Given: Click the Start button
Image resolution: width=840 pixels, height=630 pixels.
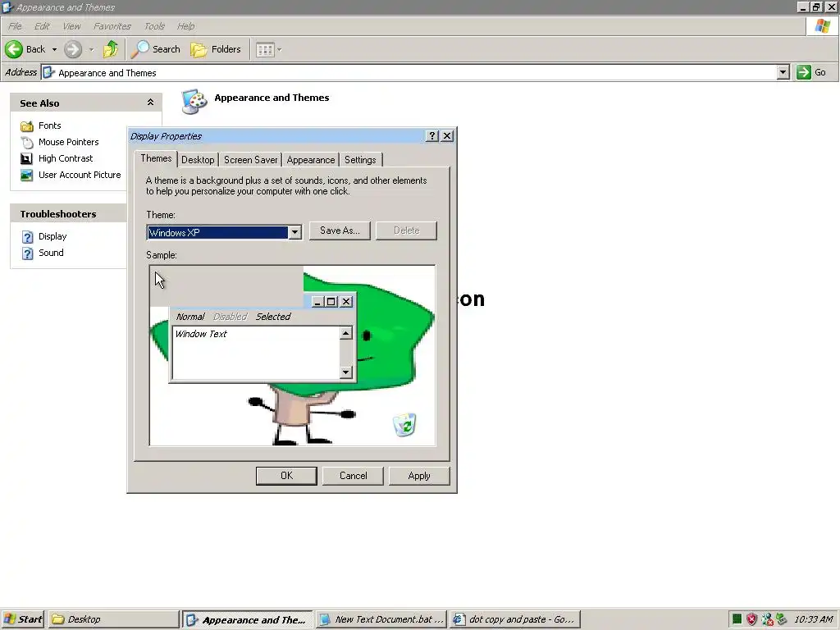Looking at the screenshot, I should point(23,619).
